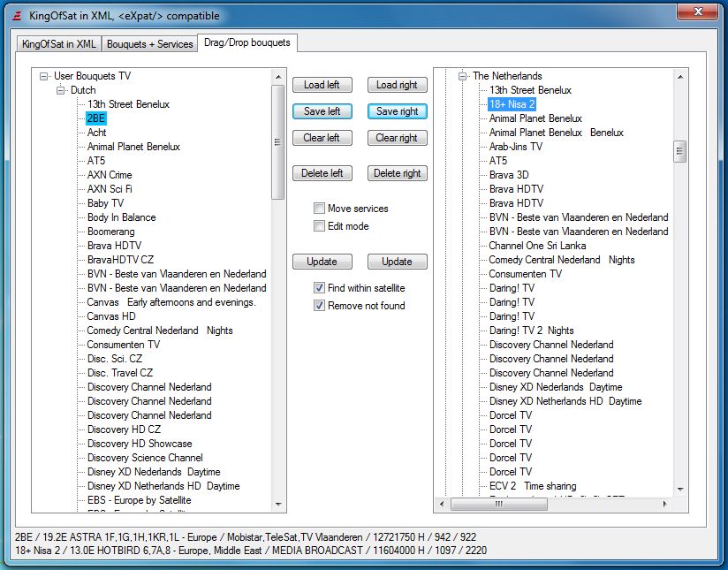Select Disney XD Netherlands HD in right tree

coord(565,401)
